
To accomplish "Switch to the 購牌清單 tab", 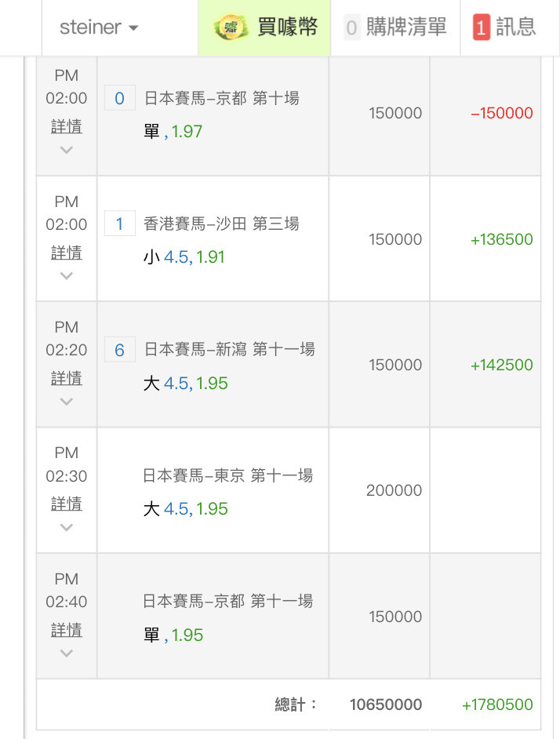I will (x=395, y=27).
